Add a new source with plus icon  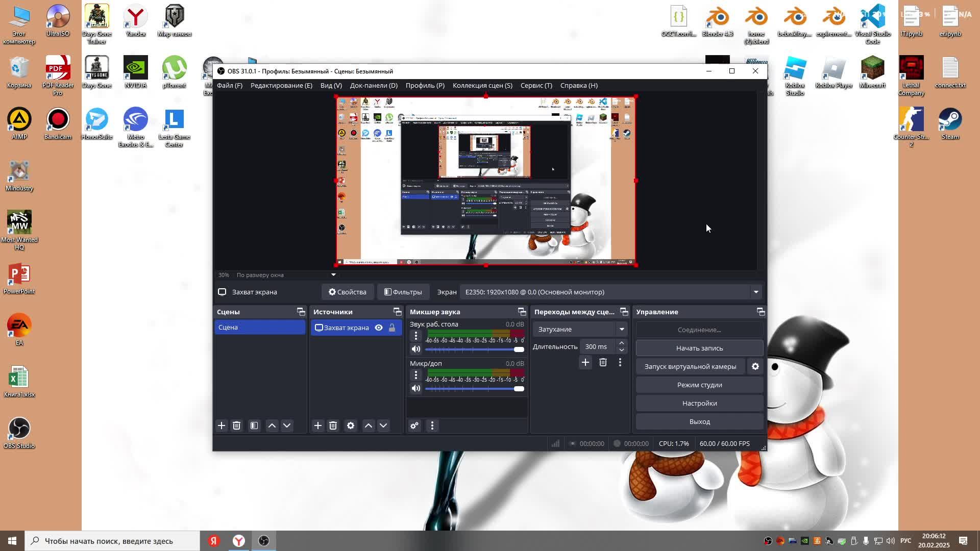coord(318,425)
